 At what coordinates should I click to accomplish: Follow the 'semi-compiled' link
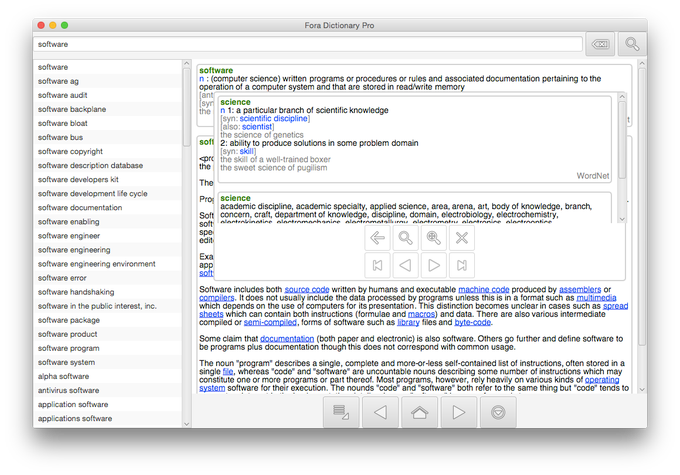[270, 322]
